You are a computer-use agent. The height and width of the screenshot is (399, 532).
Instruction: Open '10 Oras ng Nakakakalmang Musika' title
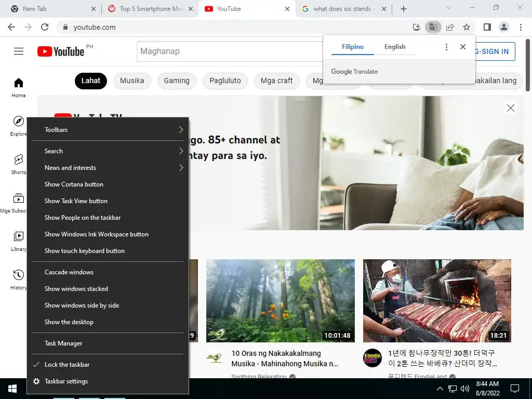[x=285, y=358]
